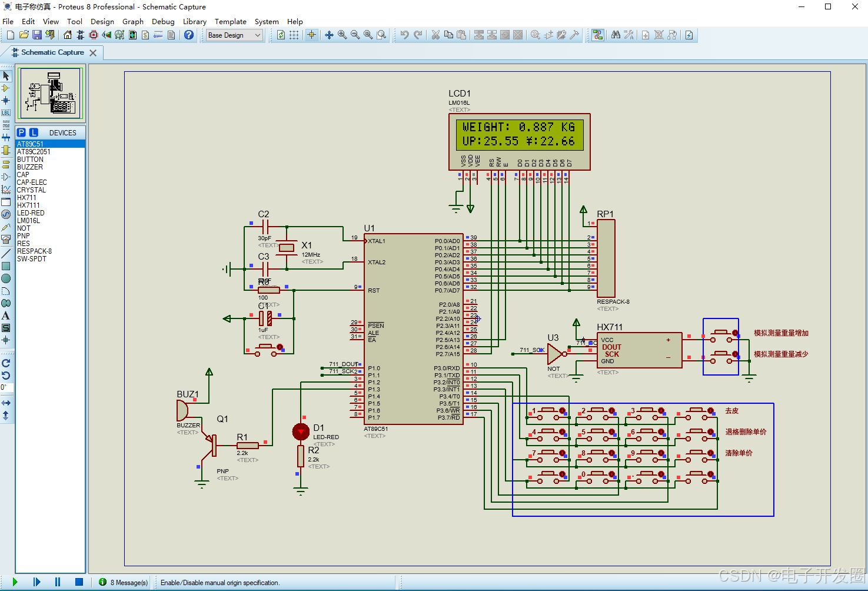The image size is (868, 591).
Task: Open the Help question-mark icon
Action: coord(189,35)
